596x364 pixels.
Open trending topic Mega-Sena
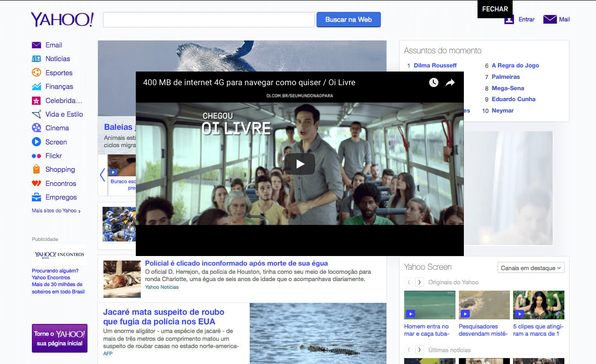point(508,88)
